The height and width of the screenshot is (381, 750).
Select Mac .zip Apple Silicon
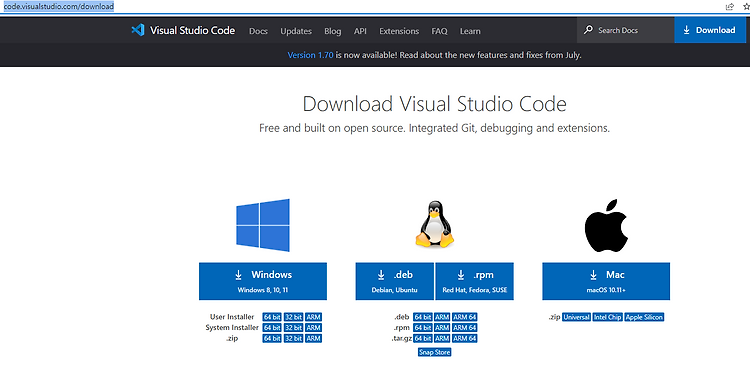(644, 317)
